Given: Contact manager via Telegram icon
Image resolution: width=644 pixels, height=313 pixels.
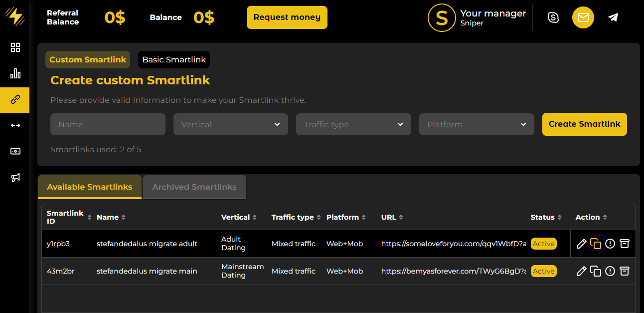Looking at the screenshot, I should coord(613,18).
